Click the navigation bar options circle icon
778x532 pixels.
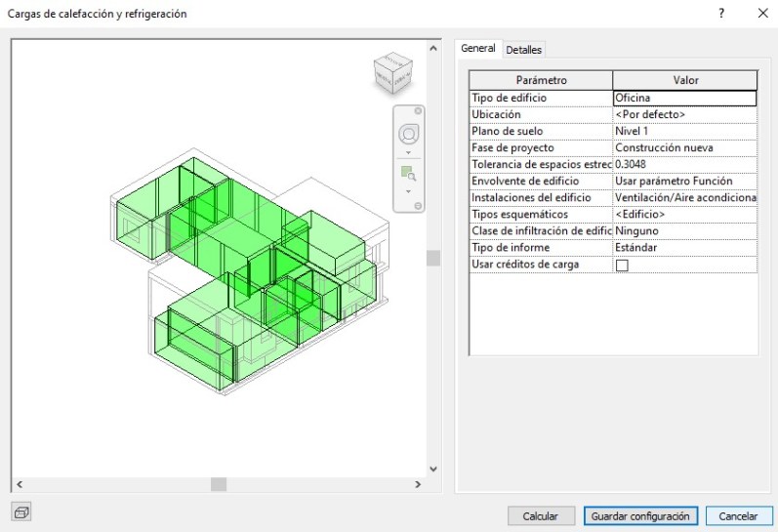[x=419, y=206]
